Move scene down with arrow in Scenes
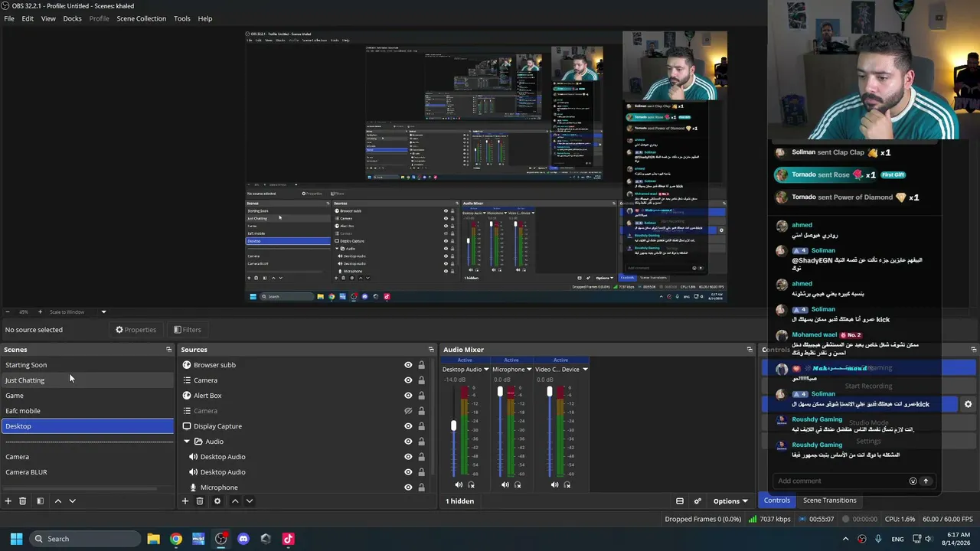The width and height of the screenshot is (980, 551). click(x=73, y=501)
